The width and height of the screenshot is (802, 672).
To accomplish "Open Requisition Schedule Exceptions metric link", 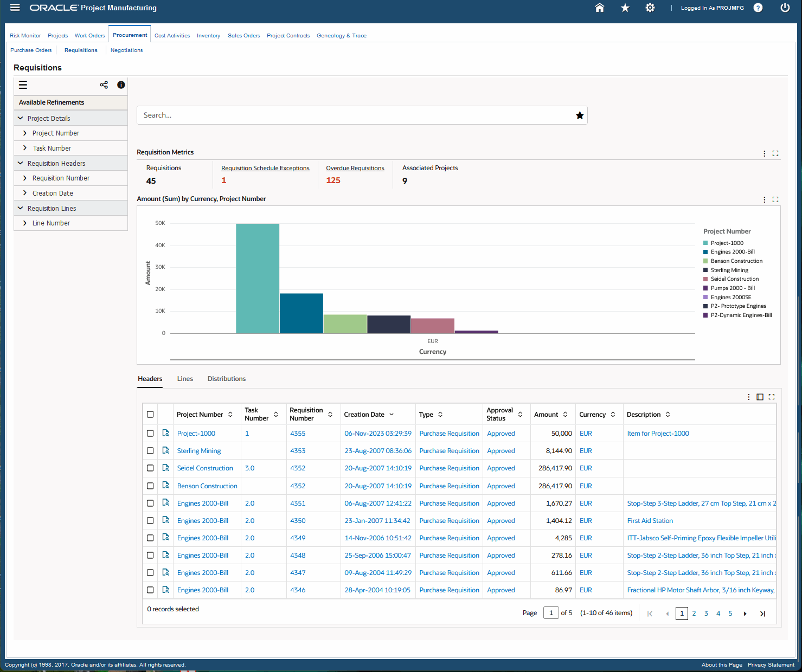I will (265, 168).
